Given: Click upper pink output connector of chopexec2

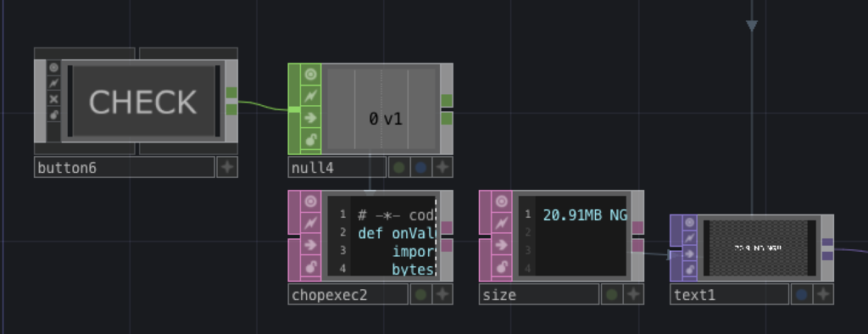Looking at the screenshot, I should pos(447,228).
